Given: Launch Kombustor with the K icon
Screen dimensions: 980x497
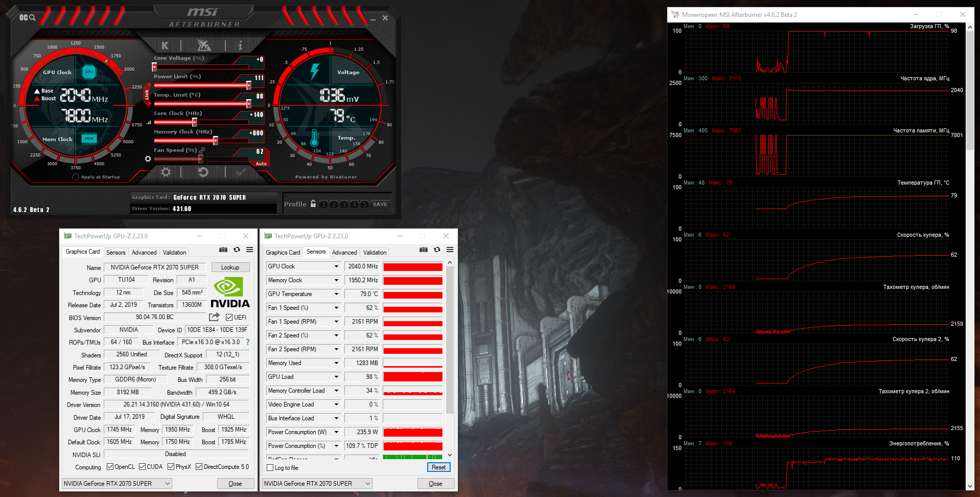Looking at the screenshot, I should coord(165,46).
